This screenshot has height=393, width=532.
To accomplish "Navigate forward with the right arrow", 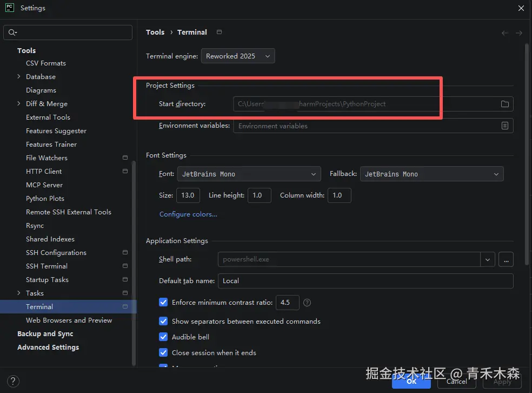I will coord(519,33).
